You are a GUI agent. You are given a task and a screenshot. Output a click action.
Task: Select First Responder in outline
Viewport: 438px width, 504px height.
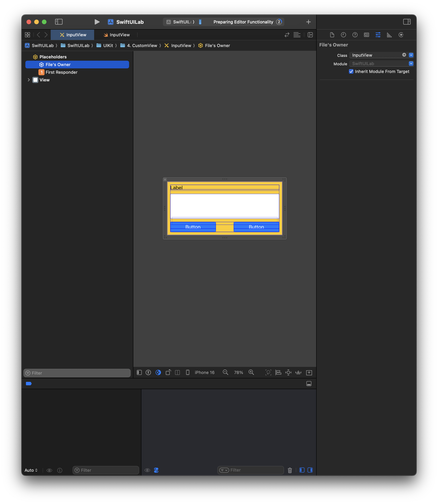tap(61, 72)
